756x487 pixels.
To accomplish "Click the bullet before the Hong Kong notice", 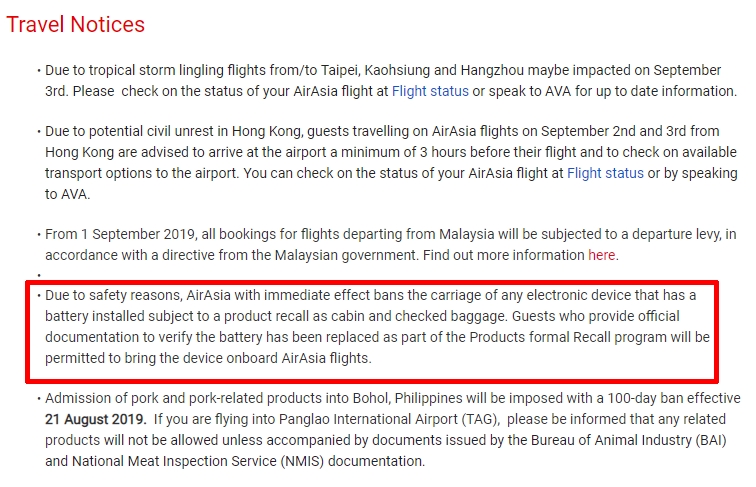I will point(39,133).
